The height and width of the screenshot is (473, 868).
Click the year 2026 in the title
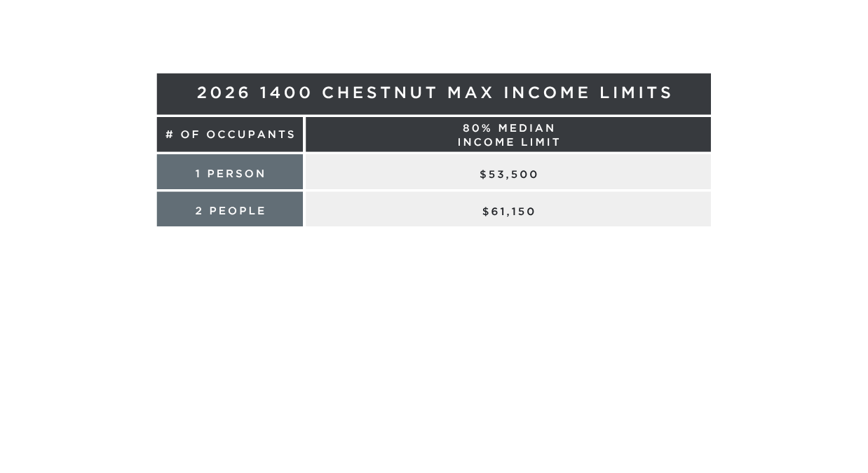pos(224,92)
